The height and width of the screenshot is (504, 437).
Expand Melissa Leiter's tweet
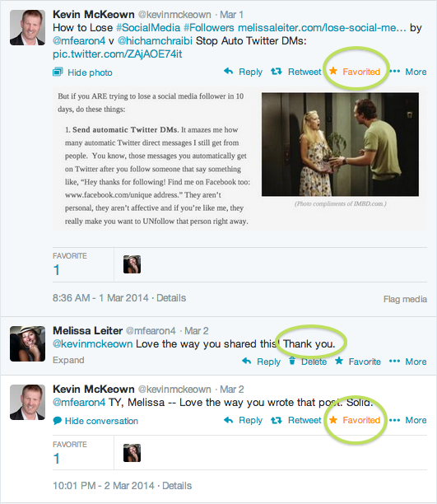point(68,360)
